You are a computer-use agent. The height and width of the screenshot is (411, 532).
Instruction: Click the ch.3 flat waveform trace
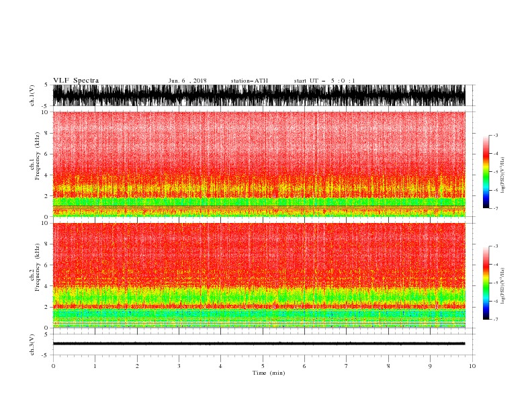(x=259, y=344)
